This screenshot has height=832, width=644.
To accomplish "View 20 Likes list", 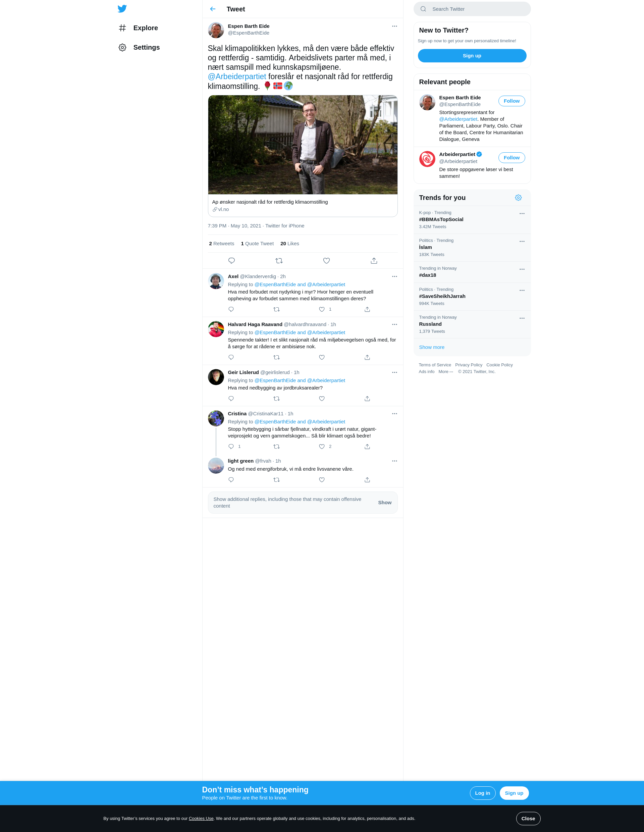I will [290, 244].
